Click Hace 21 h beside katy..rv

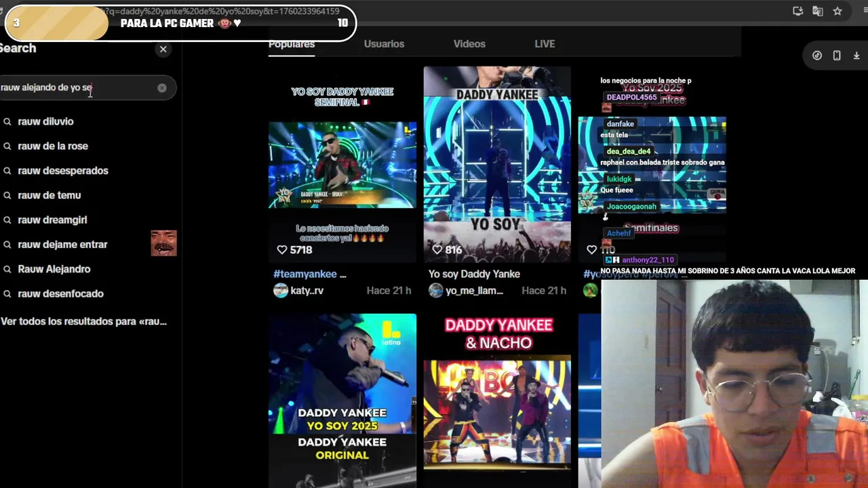click(x=389, y=291)
